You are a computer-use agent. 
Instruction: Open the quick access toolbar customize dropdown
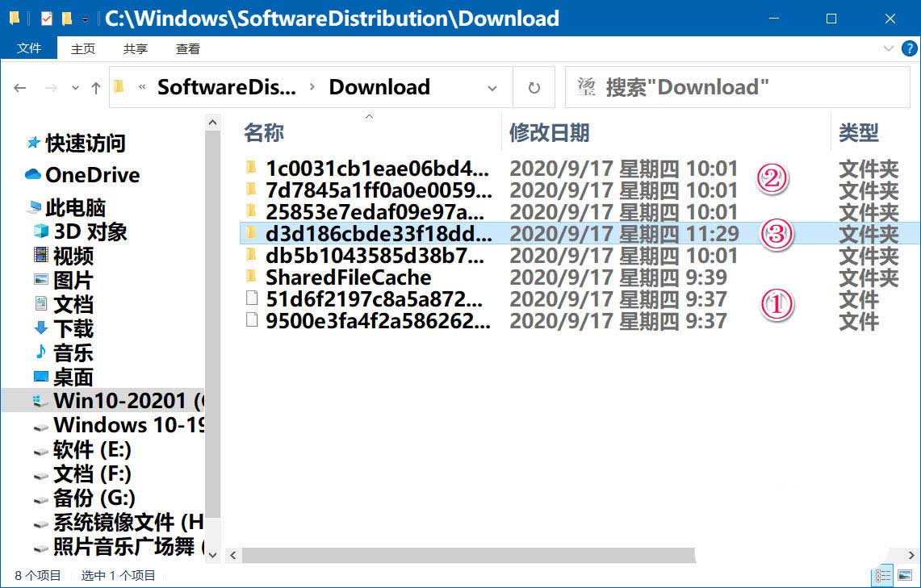[x=84, y=18]
